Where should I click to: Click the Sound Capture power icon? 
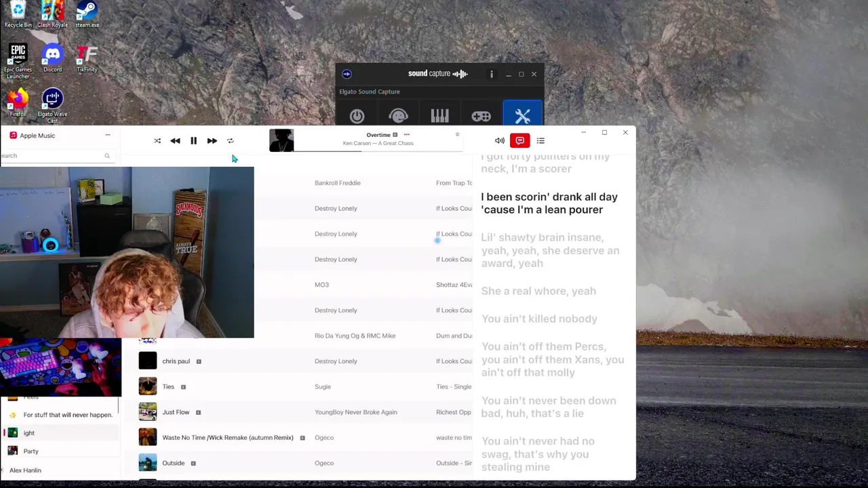(x=357, y=117)
